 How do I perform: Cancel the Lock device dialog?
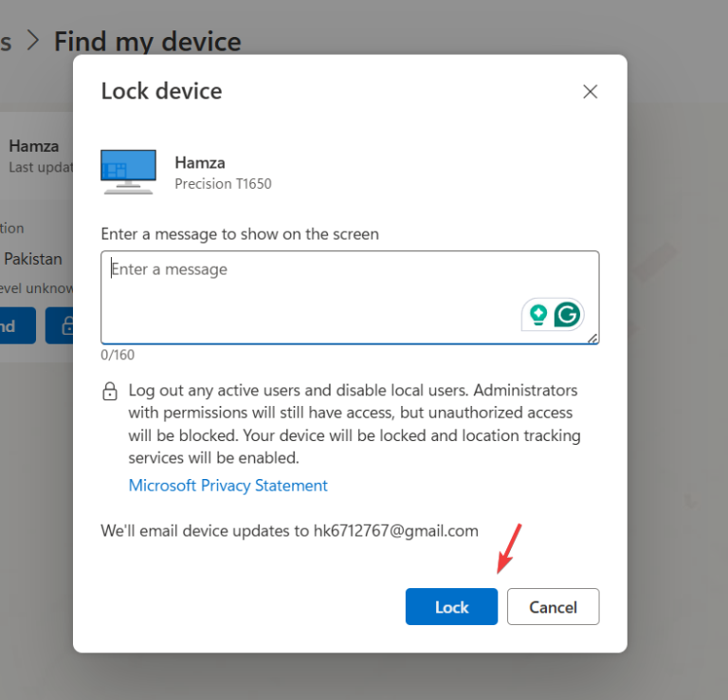pos(553,607)
